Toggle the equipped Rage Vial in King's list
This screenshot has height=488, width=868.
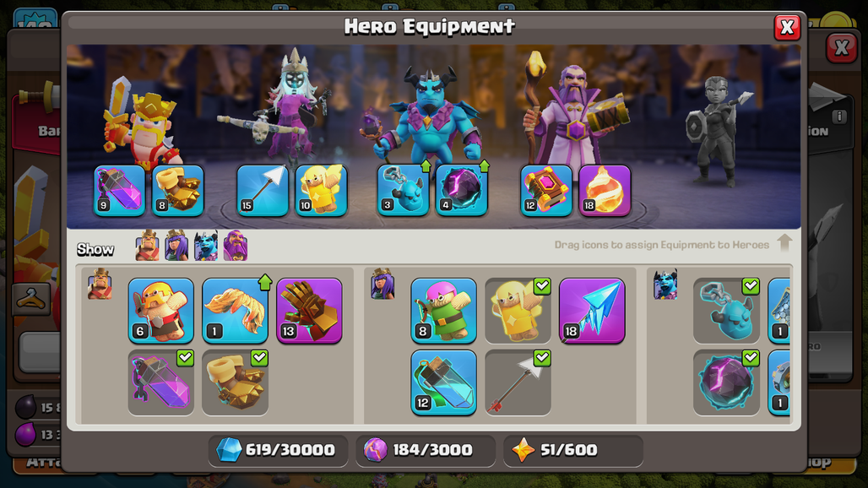(161, 382)
